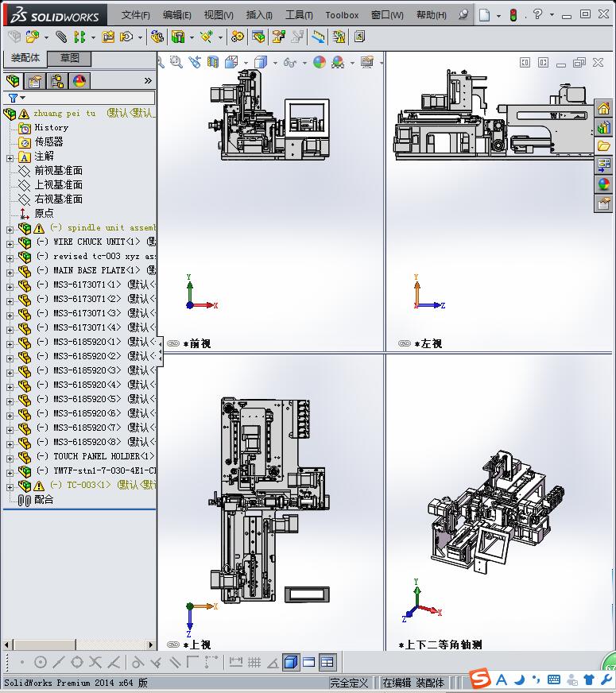Click the Sogou soft keyboard icon
Viewport: 616px width, 693px height.
coord(554,679)
